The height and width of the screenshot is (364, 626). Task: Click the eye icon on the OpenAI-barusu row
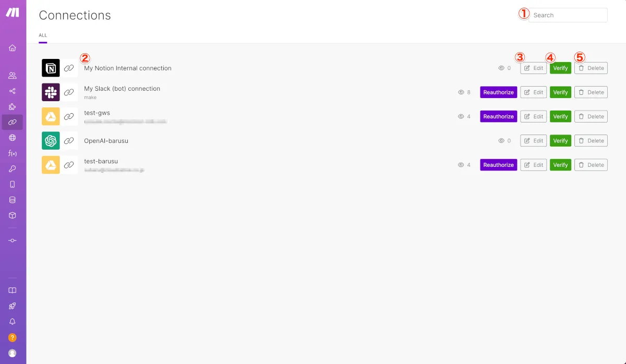[502, 141]
